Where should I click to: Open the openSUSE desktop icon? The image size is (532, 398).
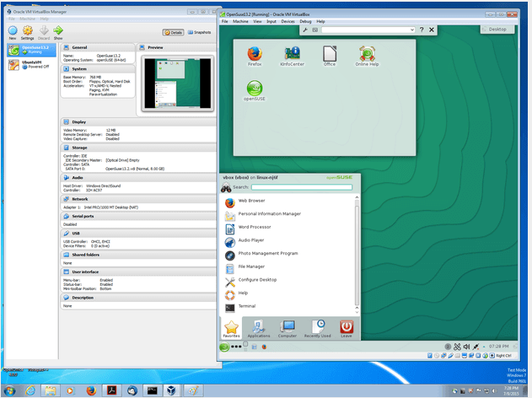tap(255, 90)
